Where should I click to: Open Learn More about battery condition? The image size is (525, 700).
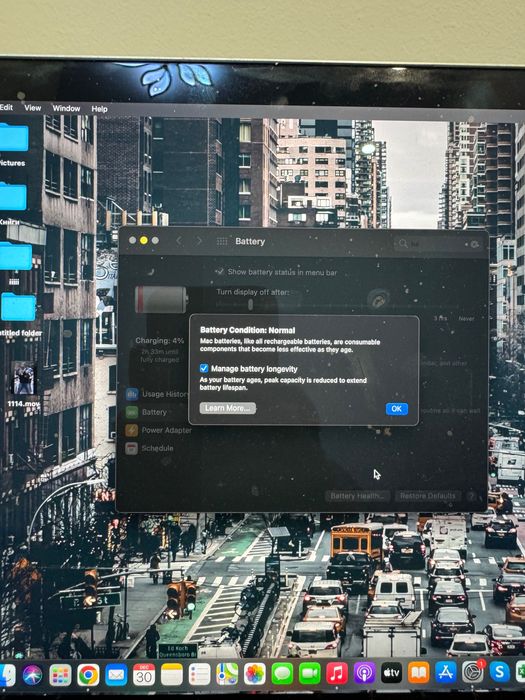click(x=228, y=408)
